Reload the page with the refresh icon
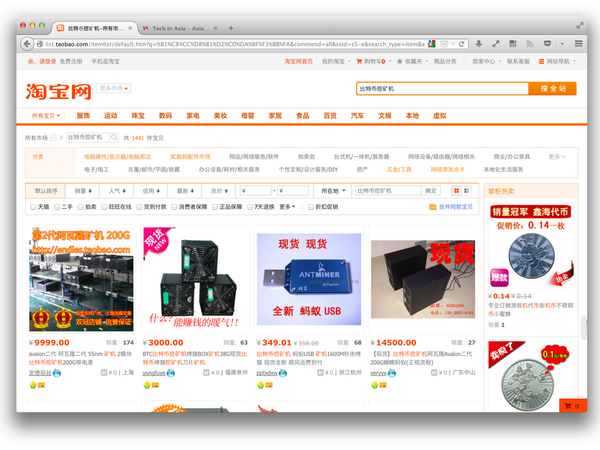The image size is (600, 450). 461,44
